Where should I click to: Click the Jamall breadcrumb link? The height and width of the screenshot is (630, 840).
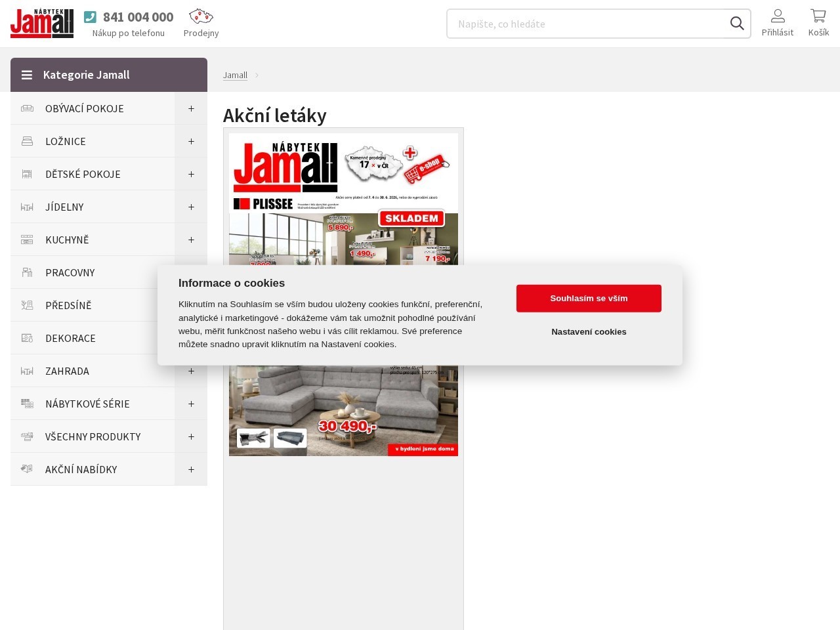(235, 75)
